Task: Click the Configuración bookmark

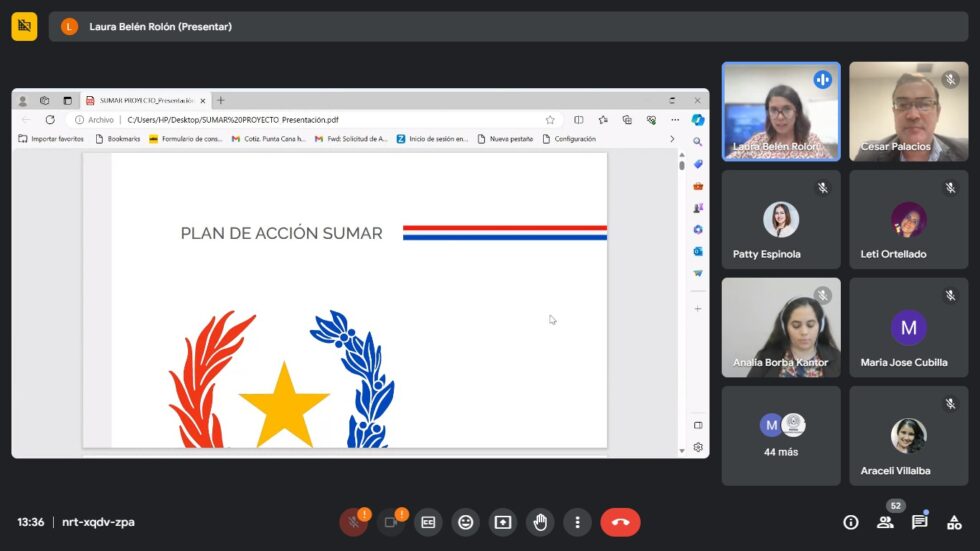Action: [569, 139]
